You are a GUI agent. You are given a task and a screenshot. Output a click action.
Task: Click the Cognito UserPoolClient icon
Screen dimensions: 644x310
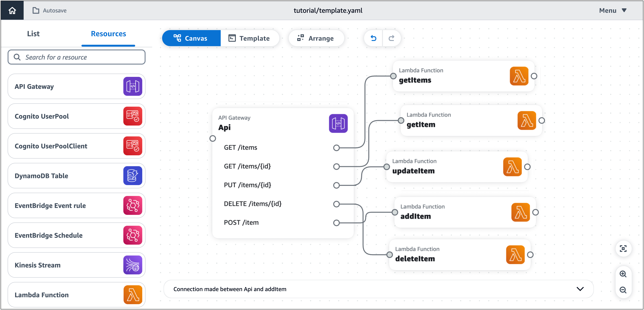132,146
